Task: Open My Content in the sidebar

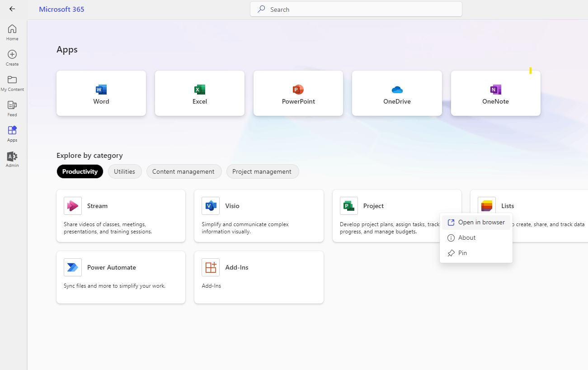Action: coord(12,83)
